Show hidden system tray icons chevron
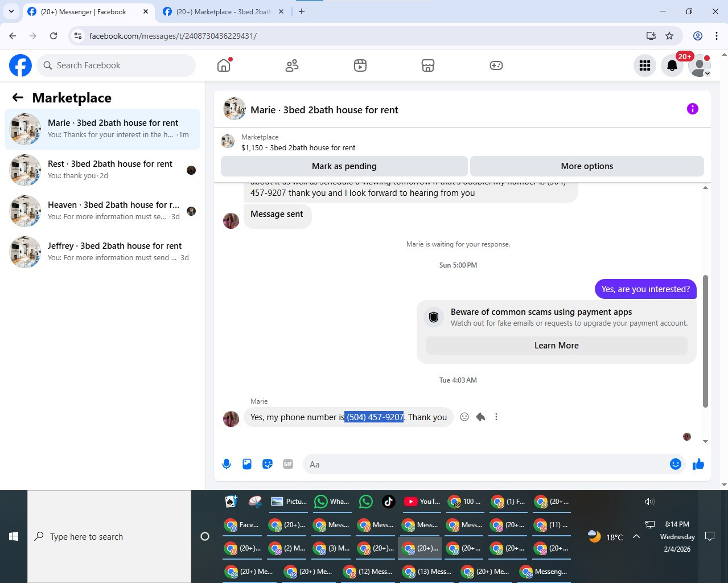Image resolution: width=728 pixels, height=583 pixels. click(x=636, y=536)
